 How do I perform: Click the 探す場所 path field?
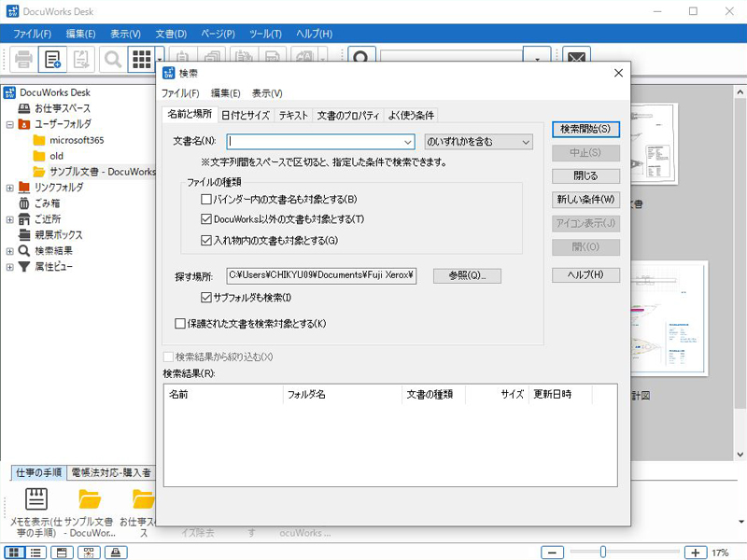click(x=321, y=275)
